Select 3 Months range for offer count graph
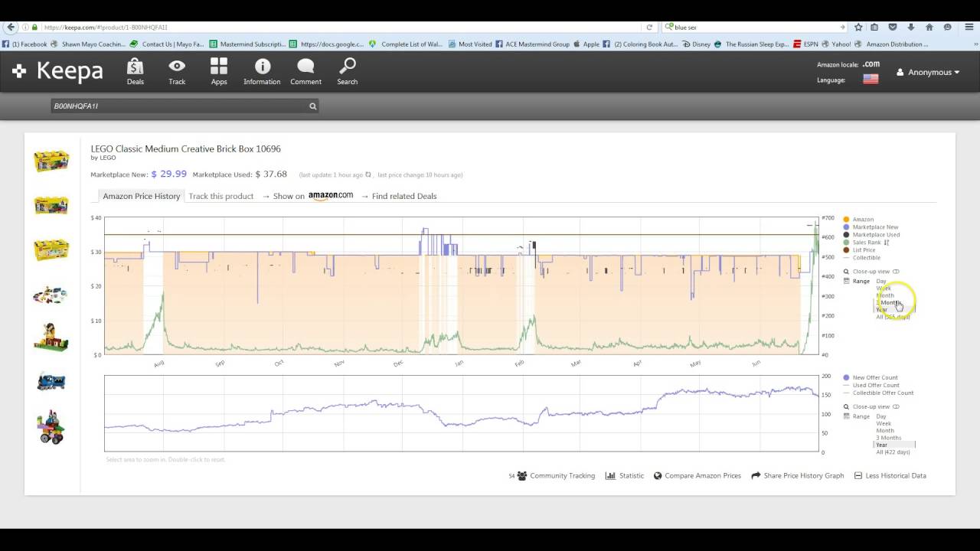 click(889, 438)
